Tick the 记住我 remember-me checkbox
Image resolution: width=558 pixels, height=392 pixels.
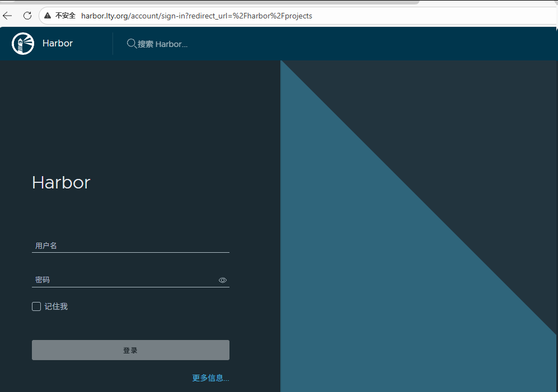tap(36, 306)
